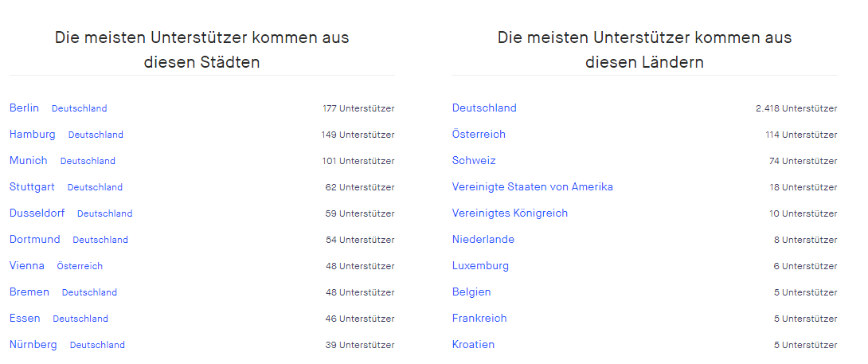Select the Munich city link
The width and height of the screenshot is (868, 364).
29,161
